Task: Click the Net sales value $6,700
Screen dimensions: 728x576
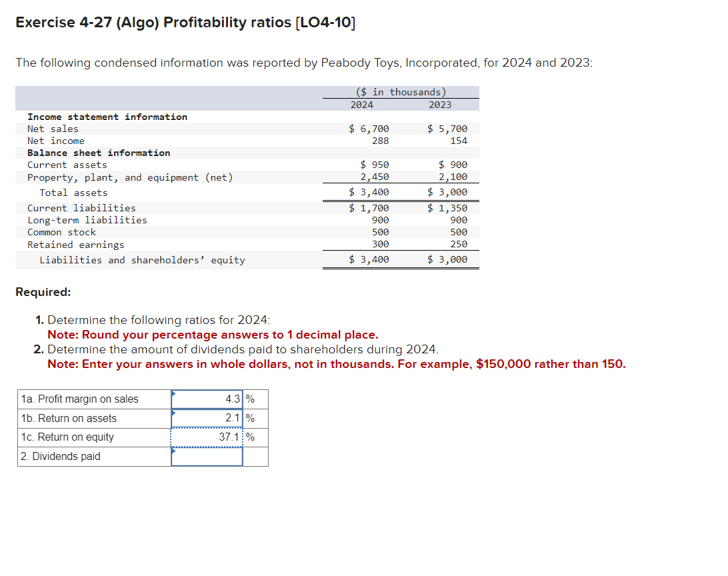Action: (367, 129)
